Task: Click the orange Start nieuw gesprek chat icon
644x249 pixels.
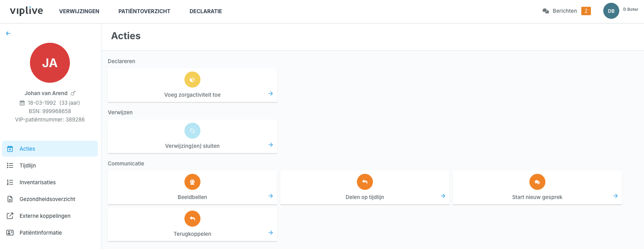Action: coord(537,182)
